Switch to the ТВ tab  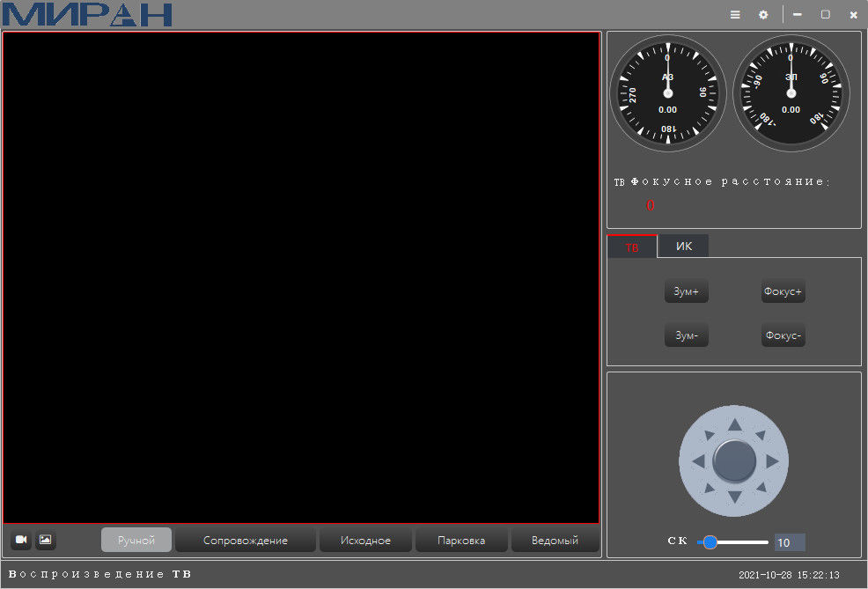click(632, 247)
